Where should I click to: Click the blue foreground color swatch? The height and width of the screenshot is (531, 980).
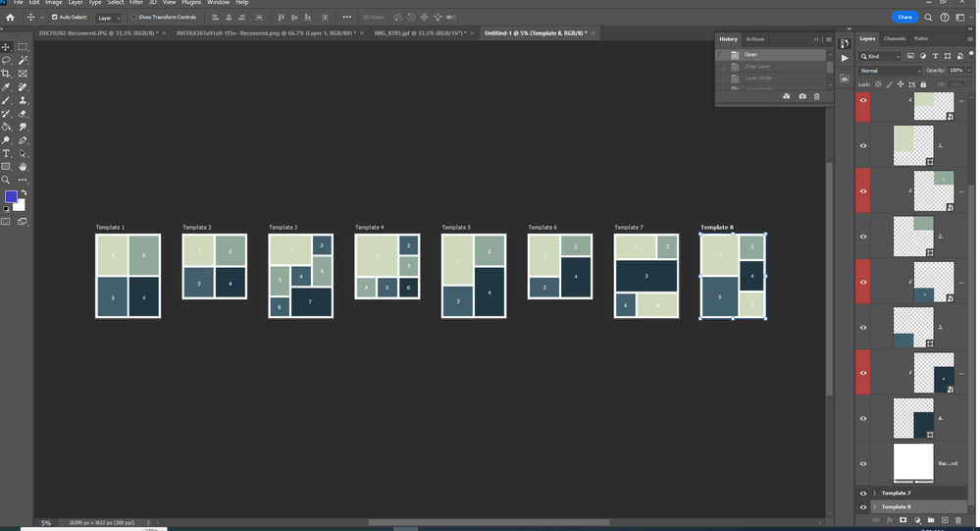point(11,197)
